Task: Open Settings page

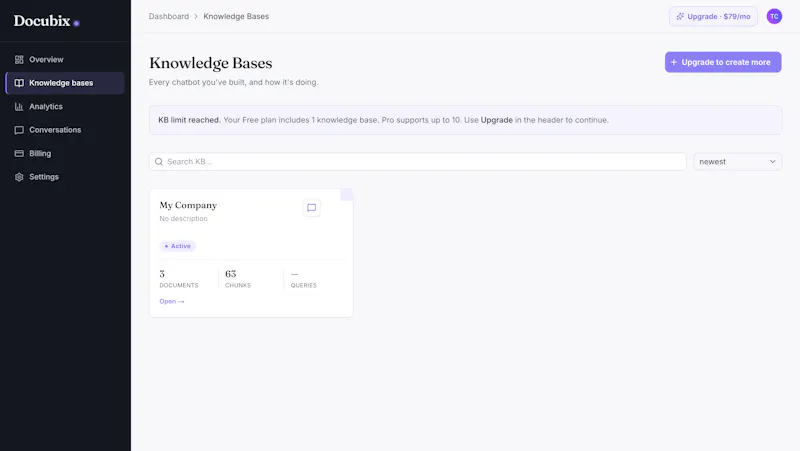Action: coord(65,177)
